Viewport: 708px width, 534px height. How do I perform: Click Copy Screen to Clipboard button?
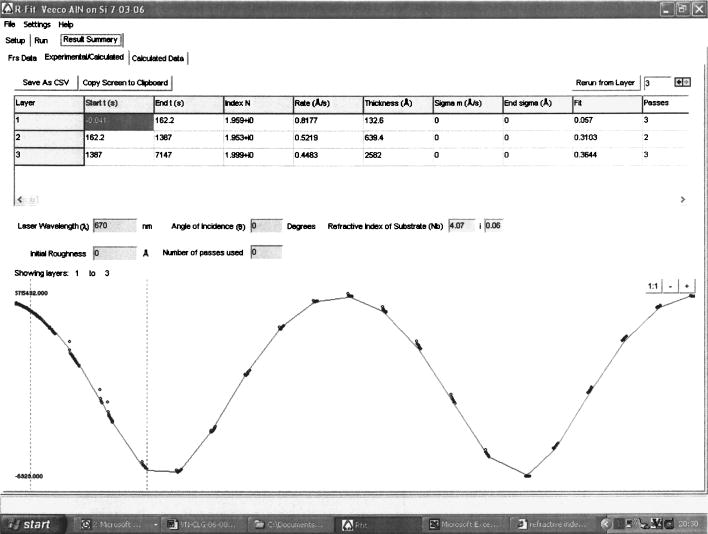coord(126,83)
